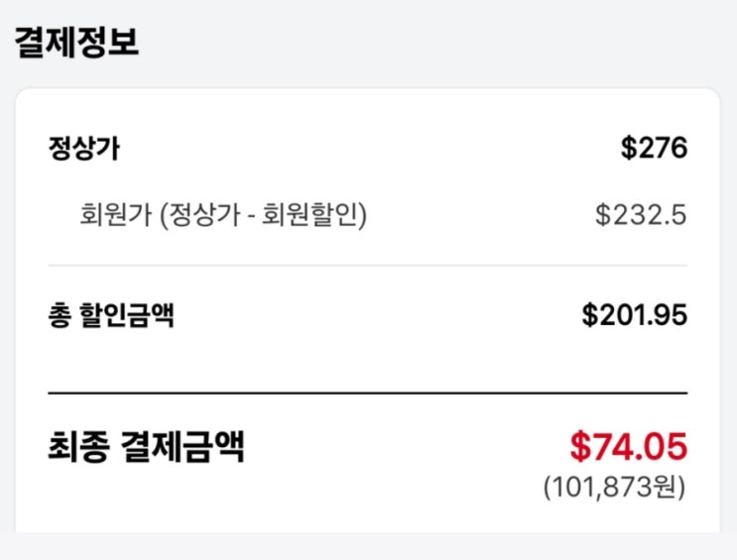
Task: Click the 결제정보 section heading
Action: point(75,42)
